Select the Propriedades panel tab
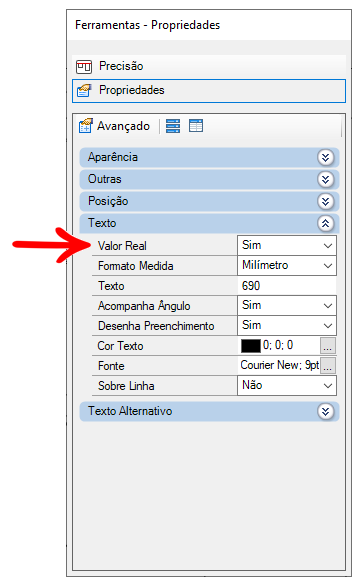The image size is (362, 580). (209, 91)
